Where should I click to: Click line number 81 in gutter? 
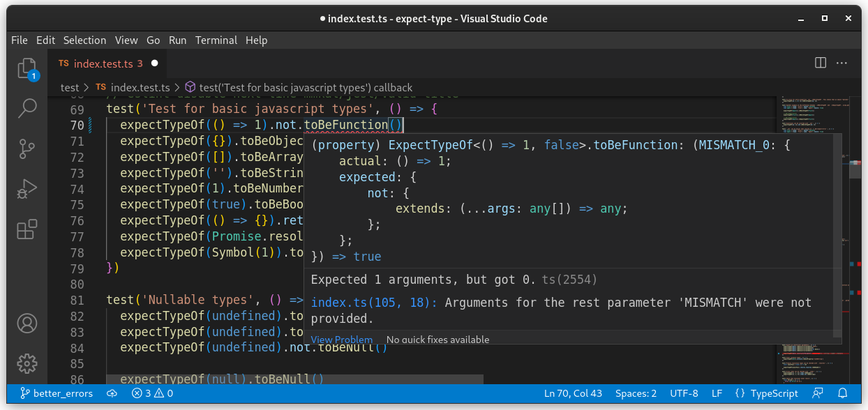point(77,300)
